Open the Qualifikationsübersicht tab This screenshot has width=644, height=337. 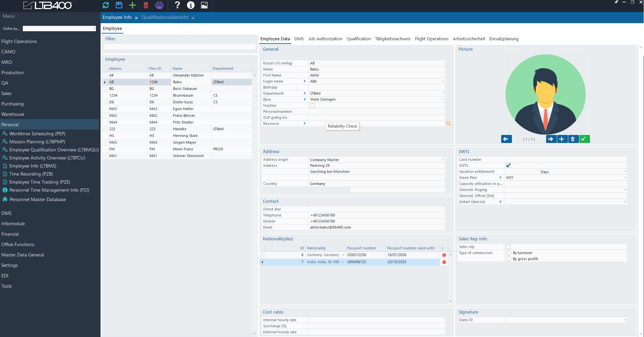pos(165,17)
